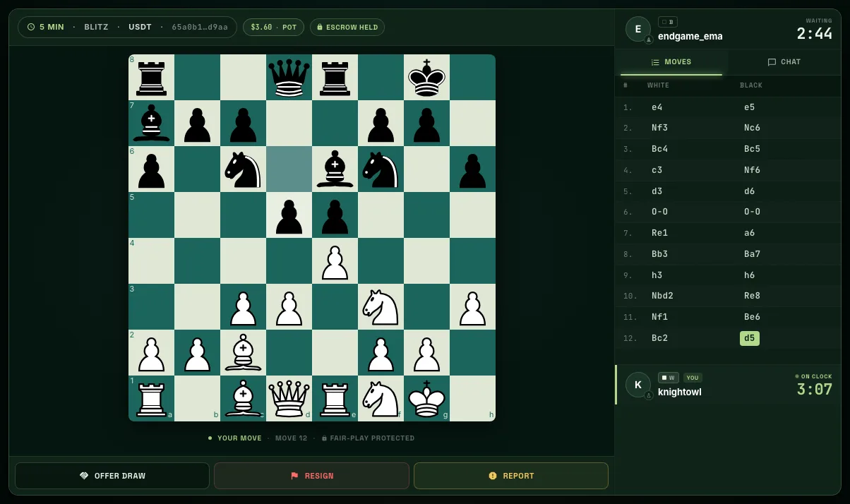This screenshot has height=504, width=850.
Task: Select the white pawn on h3
Action: tap(472, 307)
